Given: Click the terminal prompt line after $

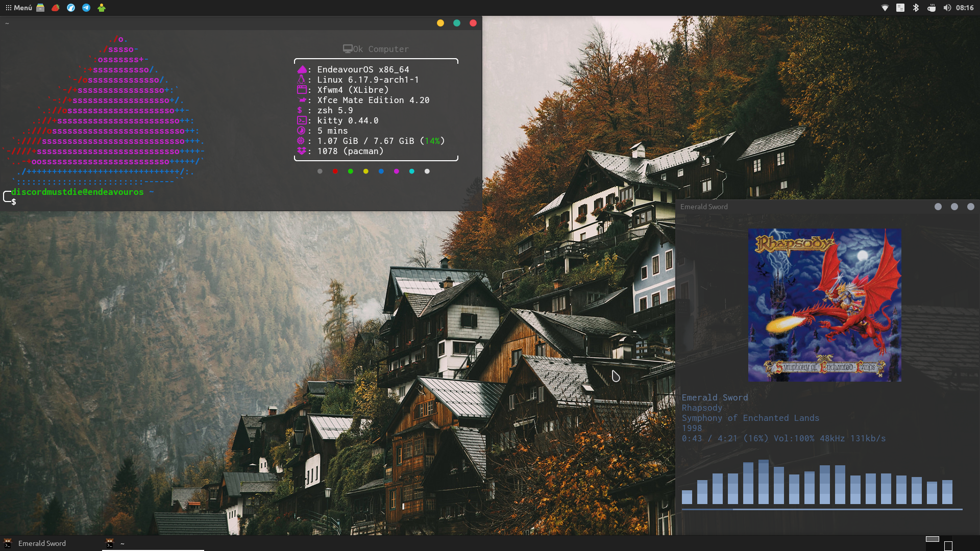Looking at the screenshot, I should 61,202.
